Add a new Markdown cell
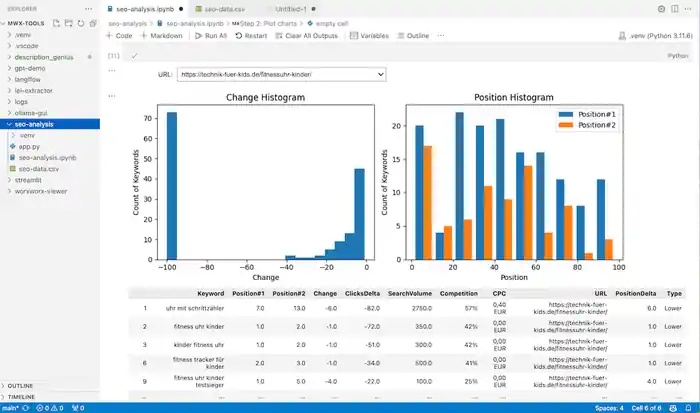This screenshot has height=413, width=700. tap(162, 36)
